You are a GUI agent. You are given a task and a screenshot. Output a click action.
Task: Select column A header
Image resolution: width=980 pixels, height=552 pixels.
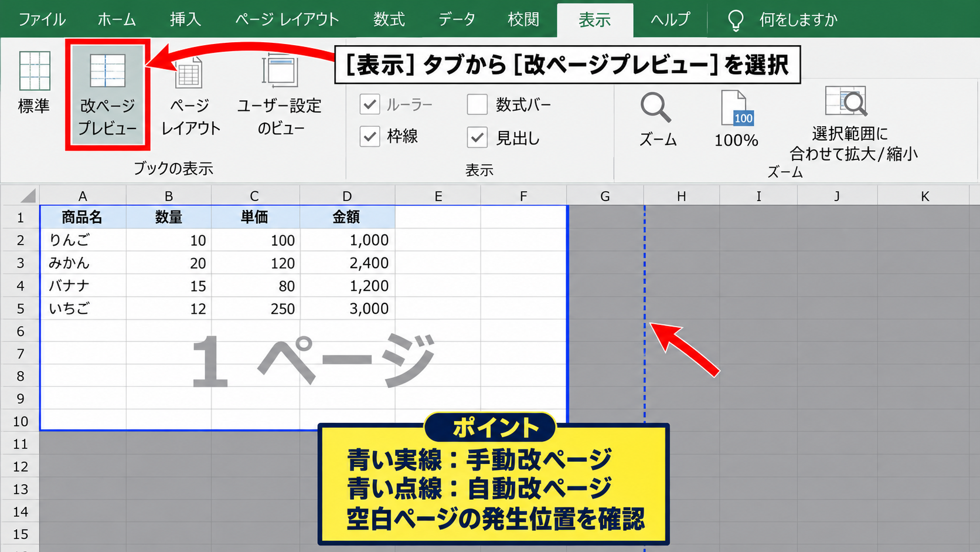(83, 196)
